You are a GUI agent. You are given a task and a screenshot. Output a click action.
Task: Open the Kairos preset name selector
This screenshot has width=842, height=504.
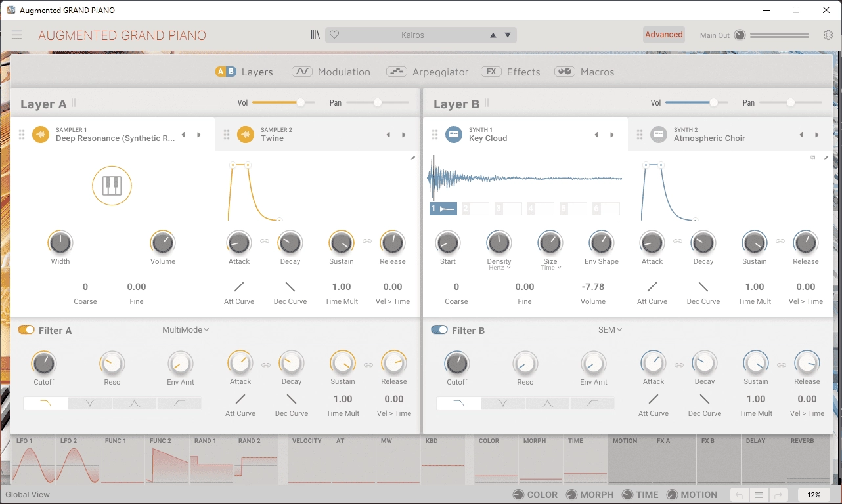412,35
